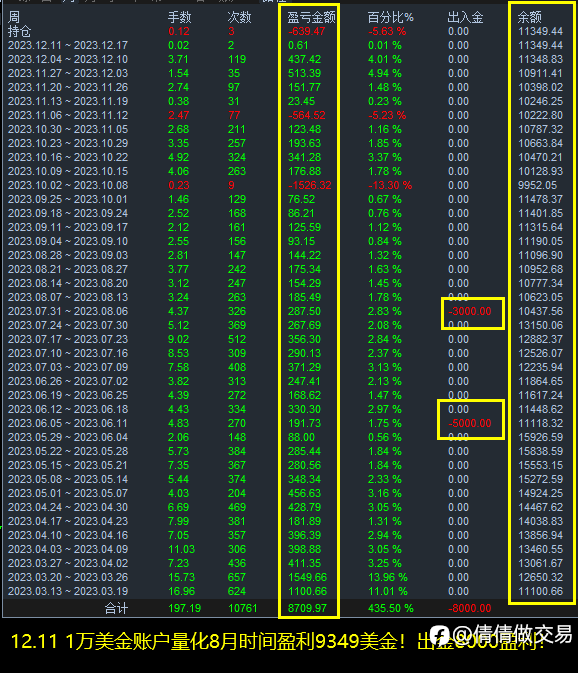Click the -564.52 loss amount
578x673 pixels.
coord(306,115)
